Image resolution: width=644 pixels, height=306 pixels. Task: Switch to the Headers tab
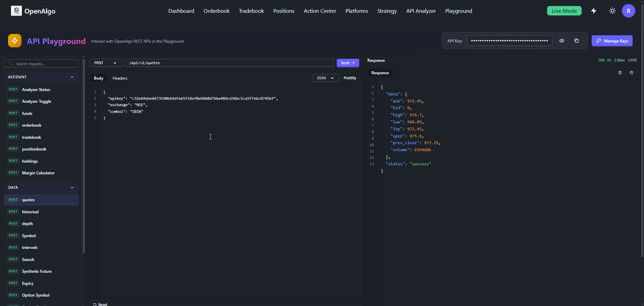coord(120,78)
